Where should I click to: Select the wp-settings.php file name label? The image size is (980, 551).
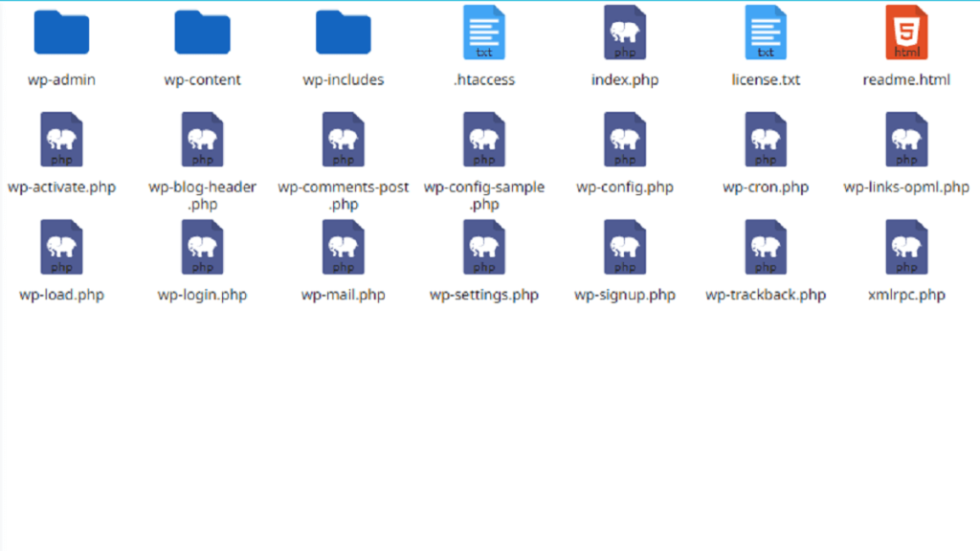point(484,295)
